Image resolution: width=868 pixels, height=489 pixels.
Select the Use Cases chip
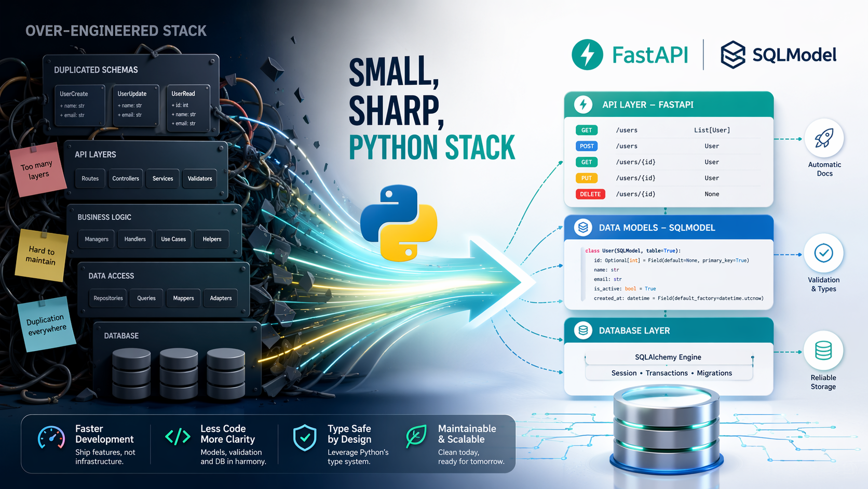(x=173, y=240)
